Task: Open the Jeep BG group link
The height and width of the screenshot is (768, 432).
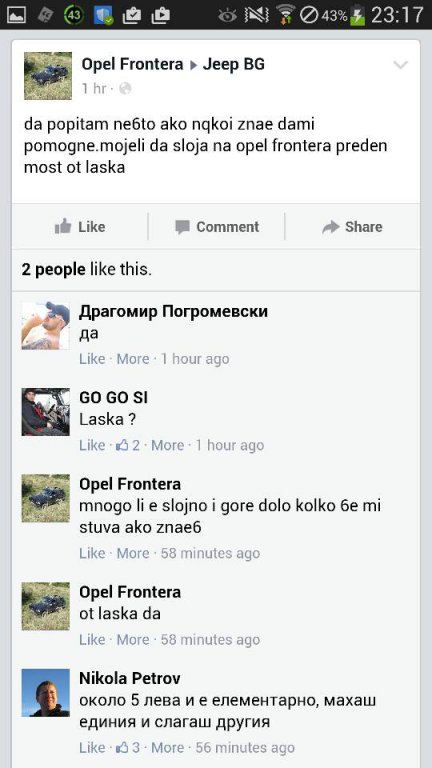Action: click(234, 64)
